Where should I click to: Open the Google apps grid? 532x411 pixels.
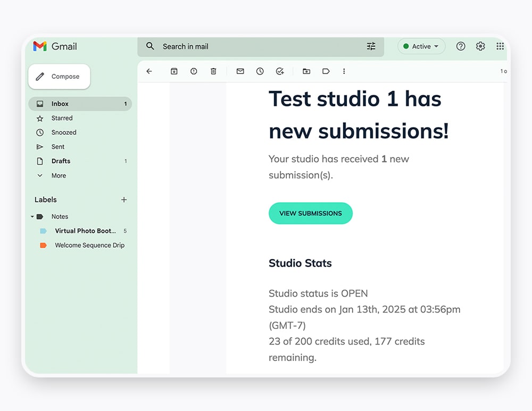(x=500, y=46)
